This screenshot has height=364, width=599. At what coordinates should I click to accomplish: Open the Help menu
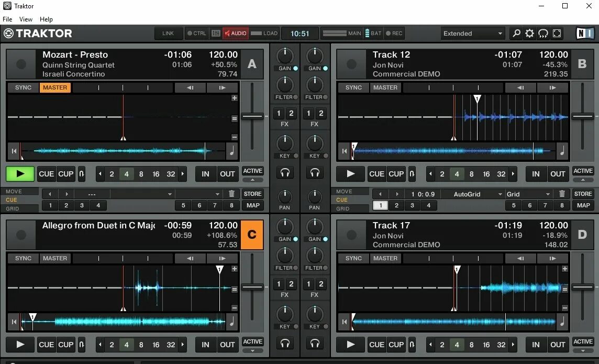(46, 19)
